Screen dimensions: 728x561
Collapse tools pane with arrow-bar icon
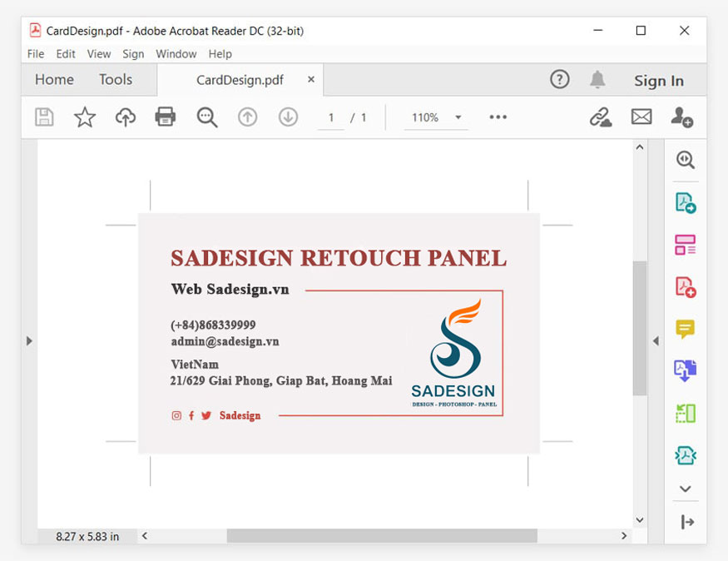(x=687, y=522)
